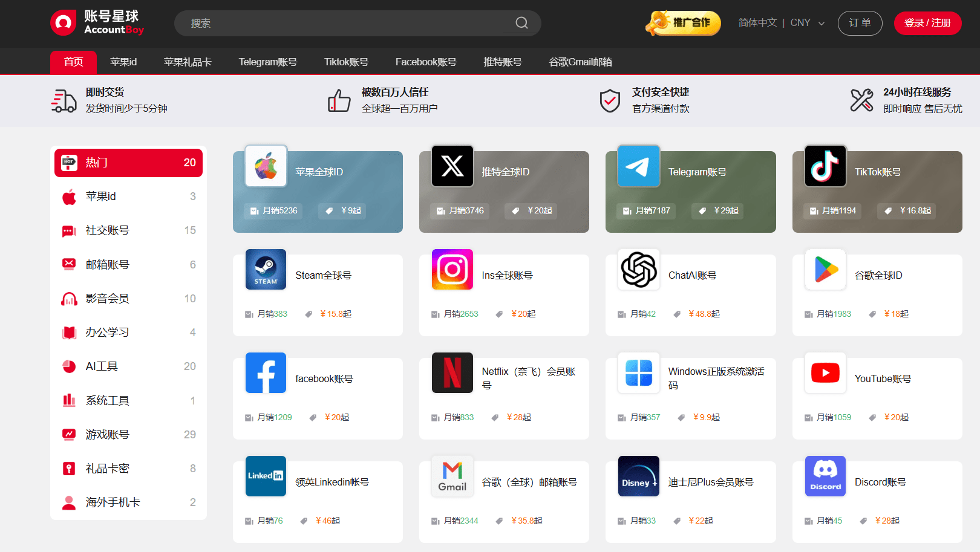Click the Discord account icon
Screen dimensions: 980x552
825,476
